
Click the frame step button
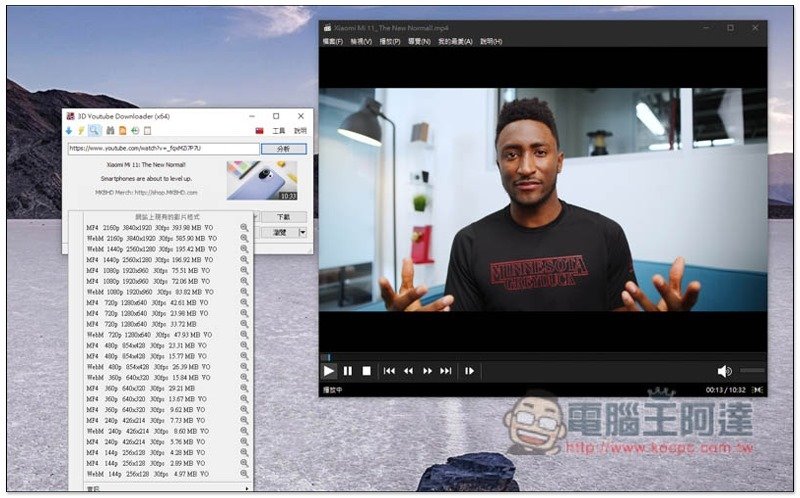coord(469,371)
